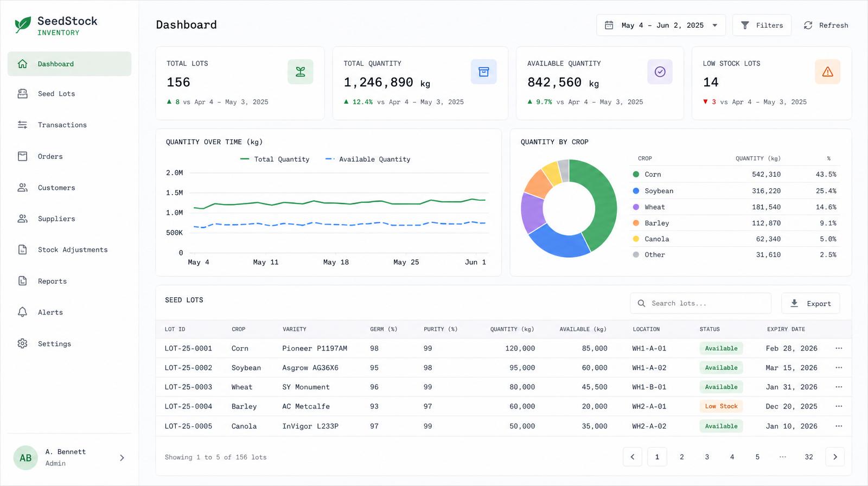This screenshot has width=868, height=486.
Task: Open row actions menu for LOT-25-0001
Action: coord(839,348)
